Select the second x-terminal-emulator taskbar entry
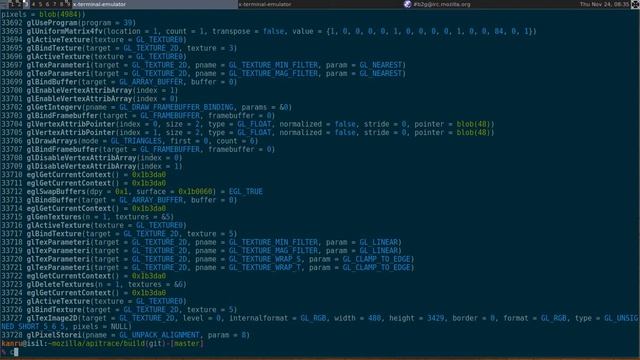The width and height of the screenshot is (640, 360). click(320, 4)
